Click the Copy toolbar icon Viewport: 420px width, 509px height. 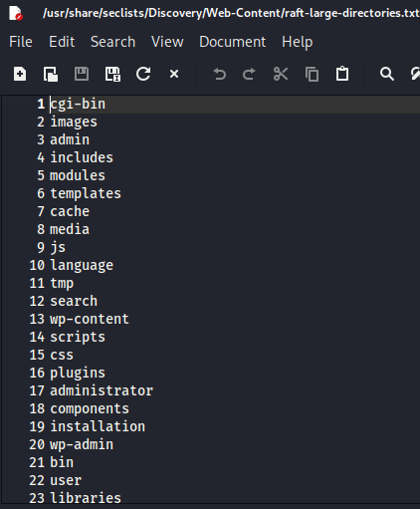point(312,74)
